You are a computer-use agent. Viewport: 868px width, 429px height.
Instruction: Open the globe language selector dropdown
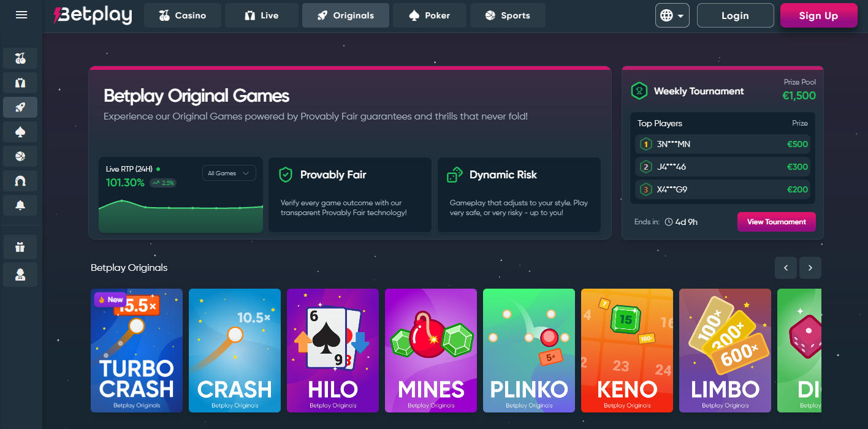click(672, 15)
